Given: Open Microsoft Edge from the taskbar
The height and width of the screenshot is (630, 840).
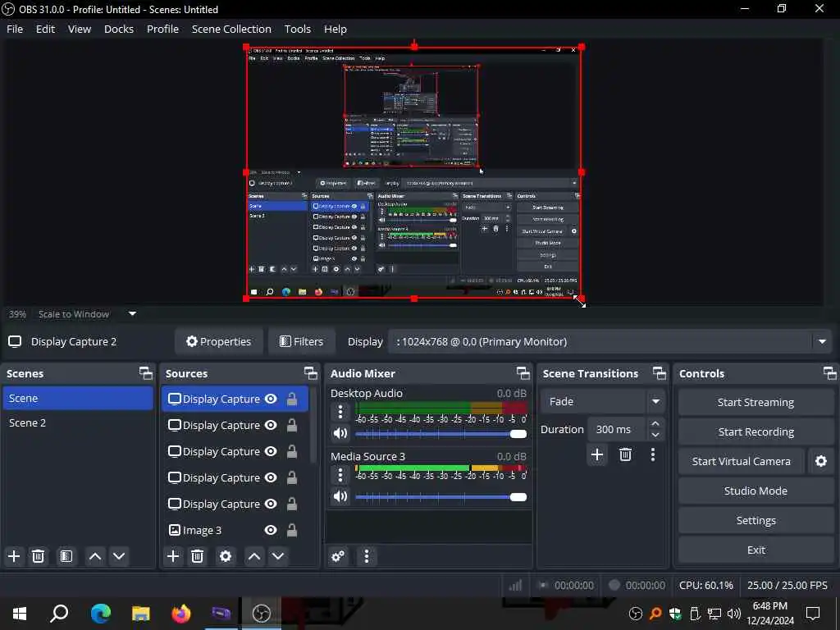Looking at the screenshot, I should 101,614.
